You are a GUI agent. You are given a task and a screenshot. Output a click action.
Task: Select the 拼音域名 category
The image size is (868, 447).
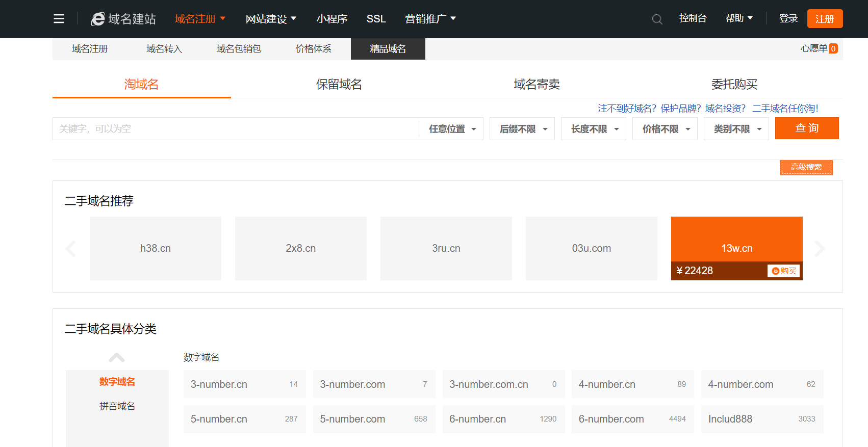point(117,406)
